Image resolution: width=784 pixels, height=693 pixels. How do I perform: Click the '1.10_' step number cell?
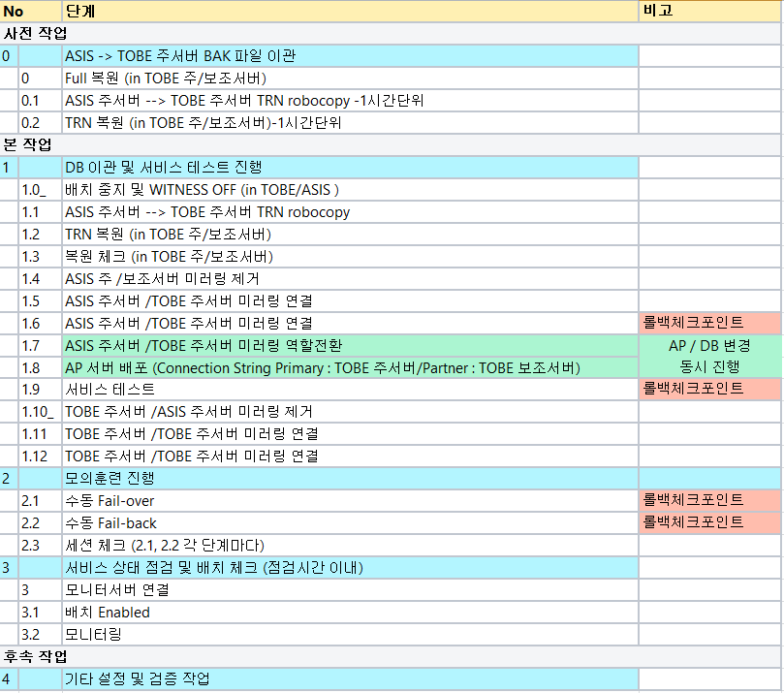(40, 412)
